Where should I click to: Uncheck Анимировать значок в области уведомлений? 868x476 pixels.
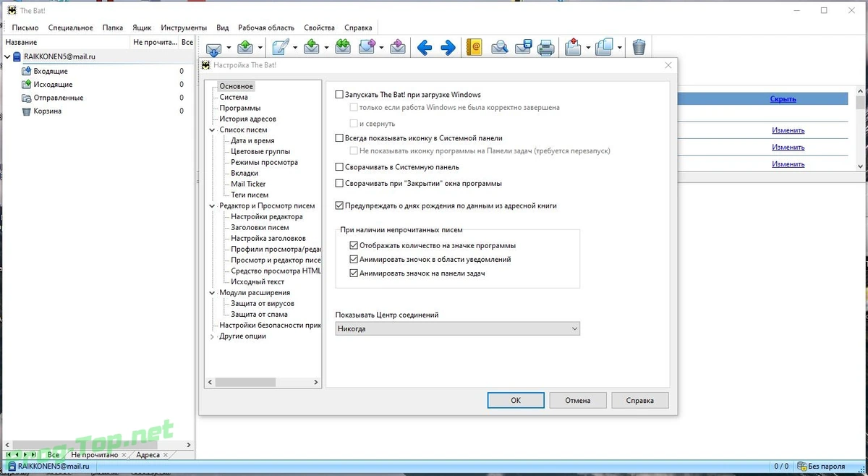[354, 259]
